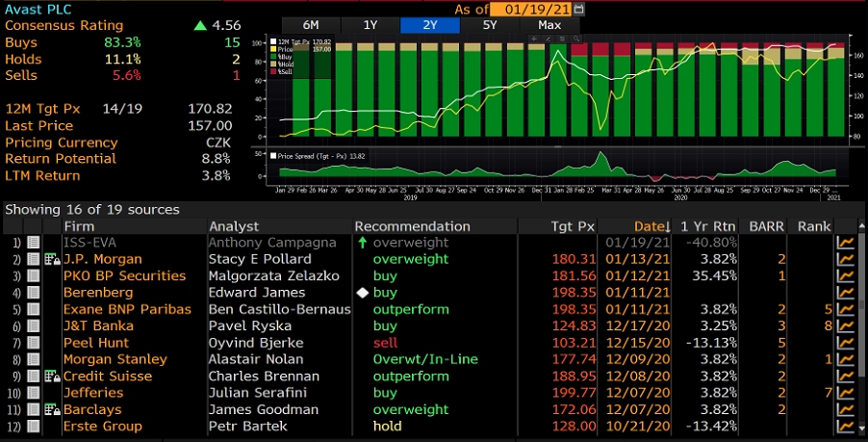Switch chart range to 6M

coord(311,25)
